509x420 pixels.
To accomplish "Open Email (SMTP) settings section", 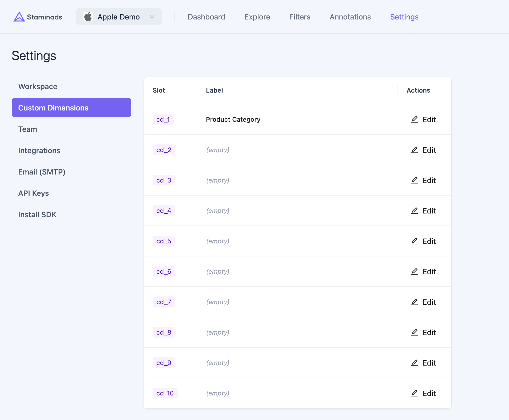I will (71, 172).
